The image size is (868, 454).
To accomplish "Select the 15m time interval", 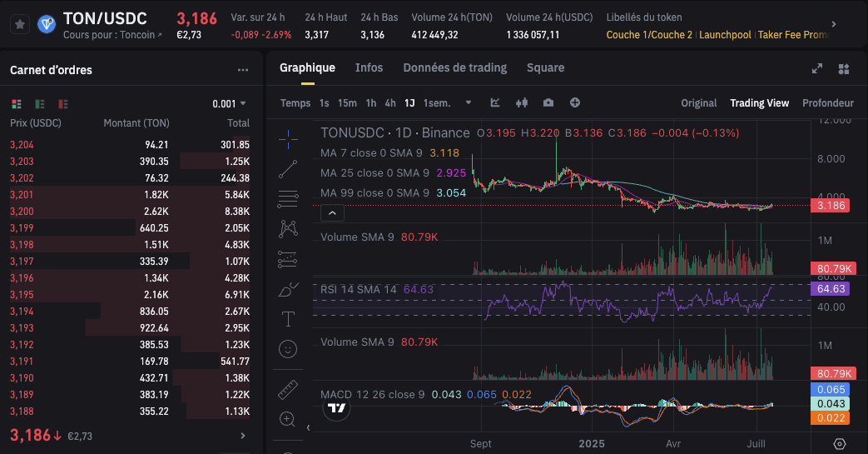I will click(x=347, y=103).
